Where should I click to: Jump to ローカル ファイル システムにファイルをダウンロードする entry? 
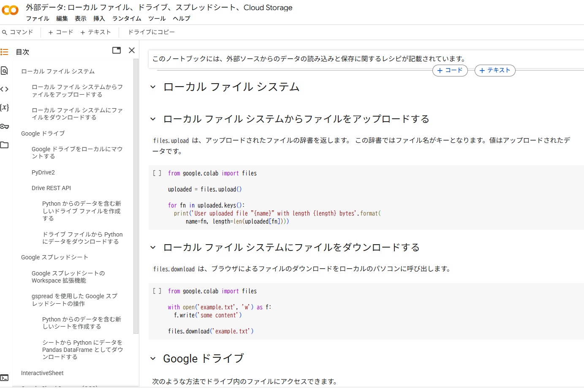77,114
